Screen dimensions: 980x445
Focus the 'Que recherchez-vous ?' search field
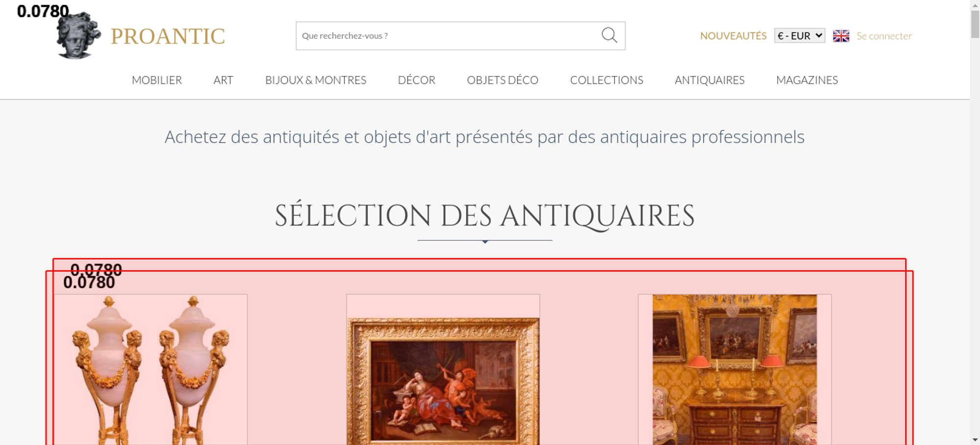click(448, 36)
